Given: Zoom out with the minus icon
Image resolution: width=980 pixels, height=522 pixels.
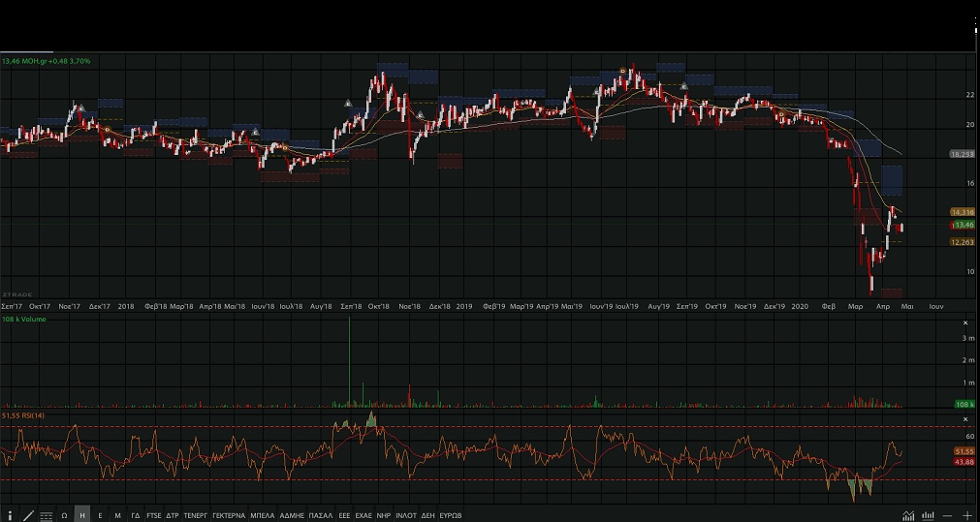Looking at the screenshot, I should [x=947, y=515].
